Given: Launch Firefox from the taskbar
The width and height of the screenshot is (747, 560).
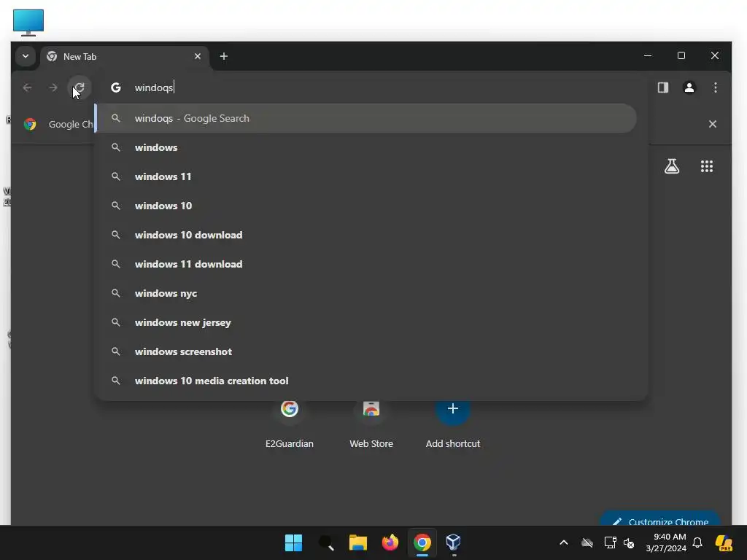Looking at the screenshot, I should click(x=390, y=542).
